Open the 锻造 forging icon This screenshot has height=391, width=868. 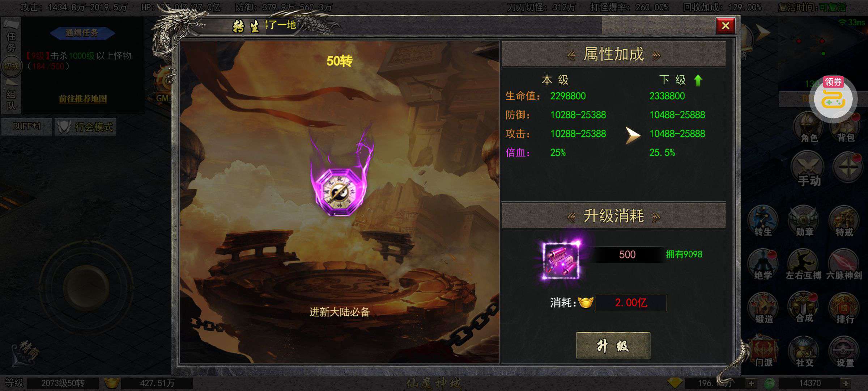763,308
